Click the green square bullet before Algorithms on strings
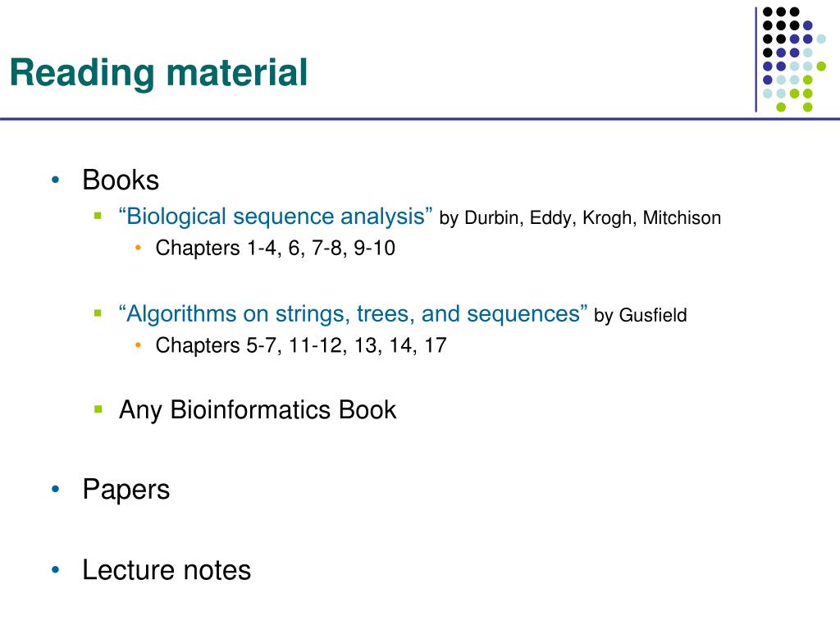The width and height of the screenshot is (840, 630). (98, 313)
